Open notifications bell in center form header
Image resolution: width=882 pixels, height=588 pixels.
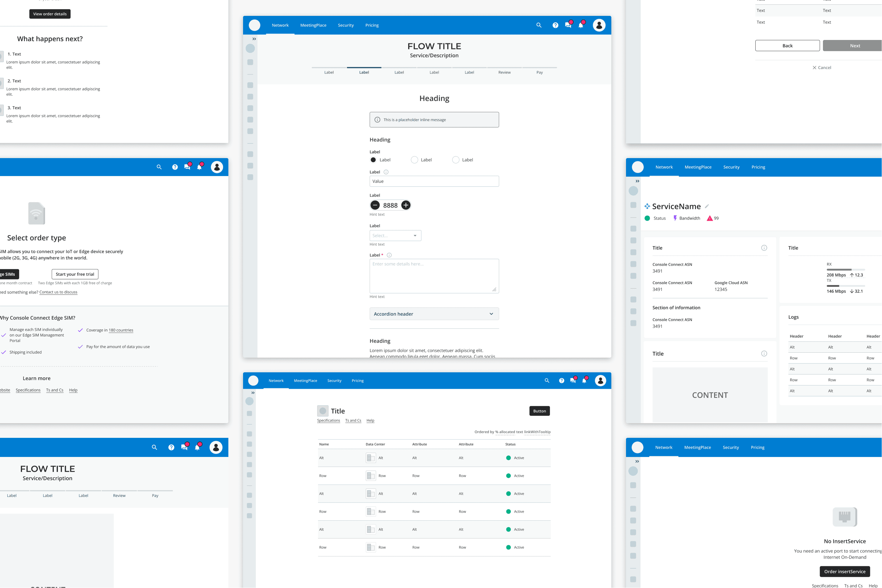click(x=581, y=25)
